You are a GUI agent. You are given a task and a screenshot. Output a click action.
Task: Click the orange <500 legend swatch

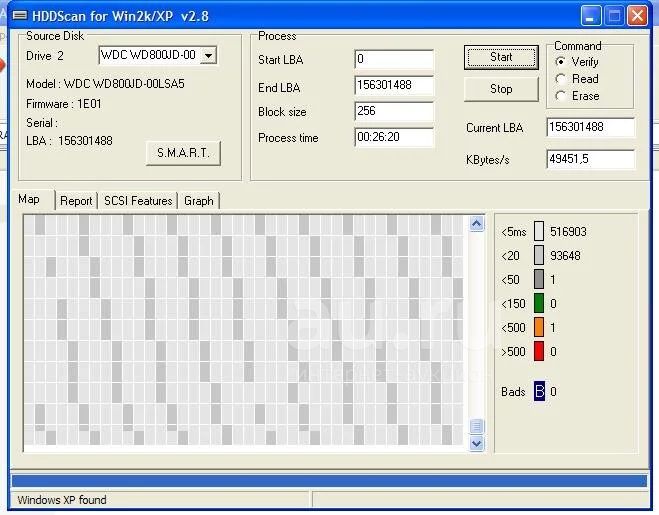[x=539, y=327]
